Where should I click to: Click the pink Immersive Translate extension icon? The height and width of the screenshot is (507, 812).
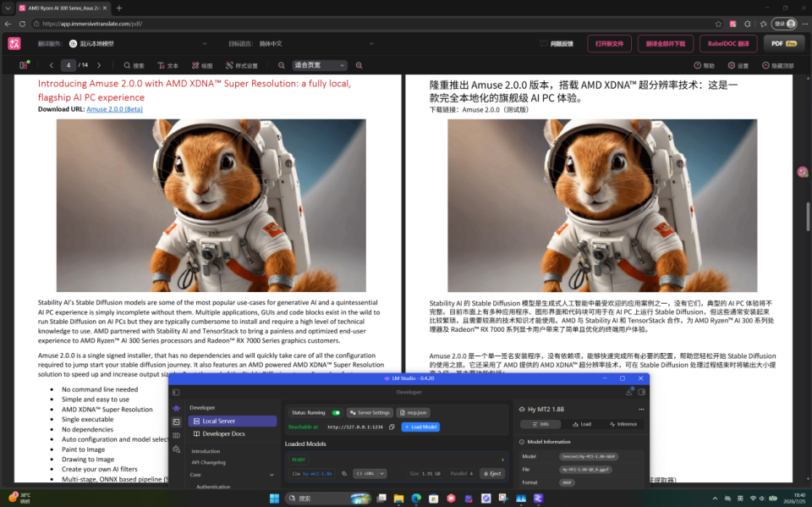click(732, 24)
